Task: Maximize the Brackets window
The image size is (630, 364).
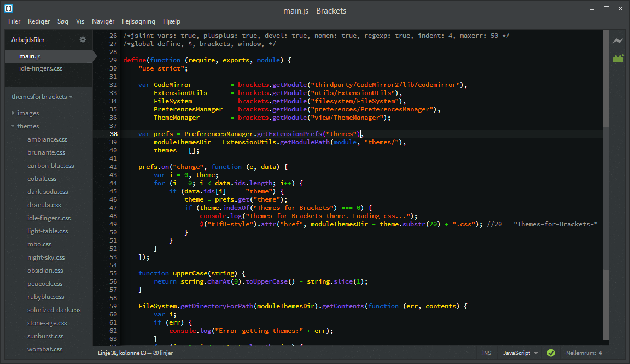Action: [x=606, y=8]
